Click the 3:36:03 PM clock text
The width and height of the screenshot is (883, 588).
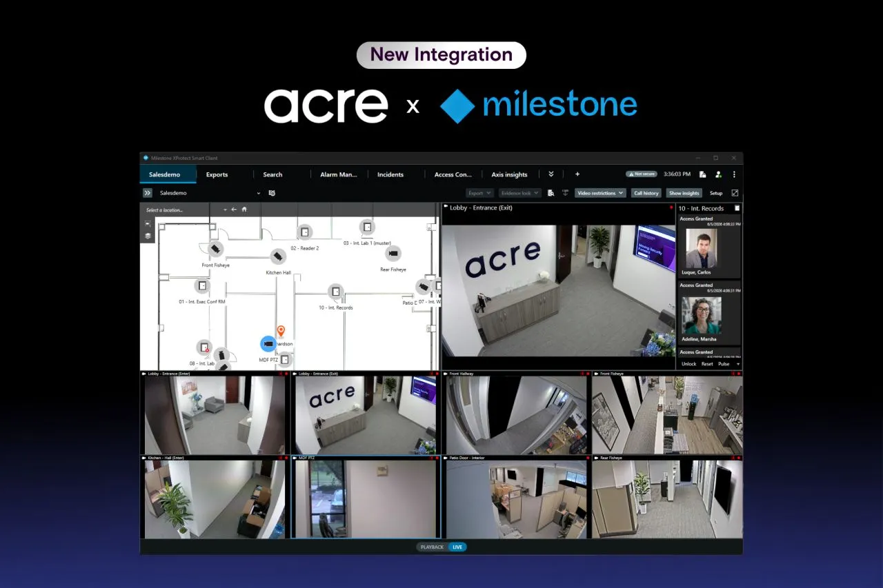676,174
